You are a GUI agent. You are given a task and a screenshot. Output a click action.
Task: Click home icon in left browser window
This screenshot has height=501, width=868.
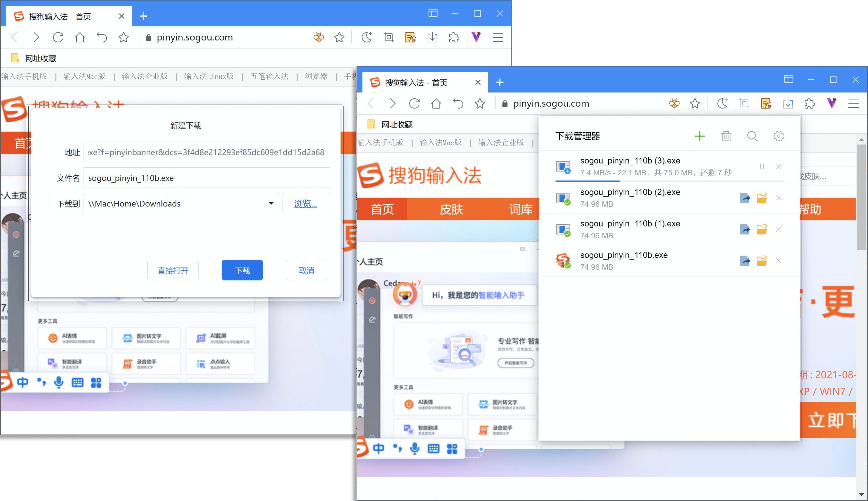coord(80,37)
